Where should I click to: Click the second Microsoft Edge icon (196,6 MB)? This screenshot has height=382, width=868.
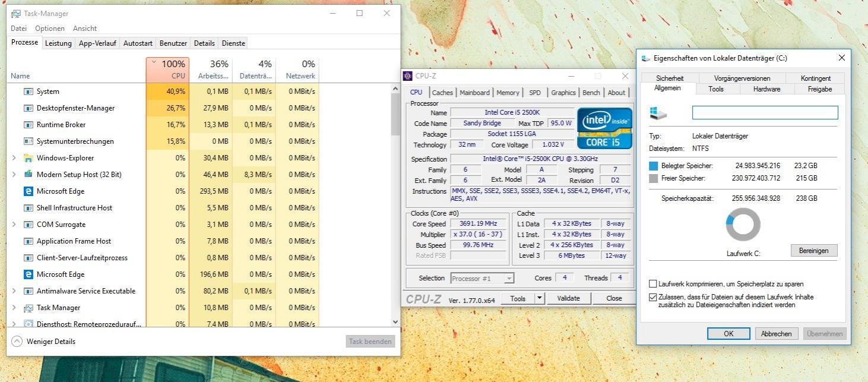[28, 274]
